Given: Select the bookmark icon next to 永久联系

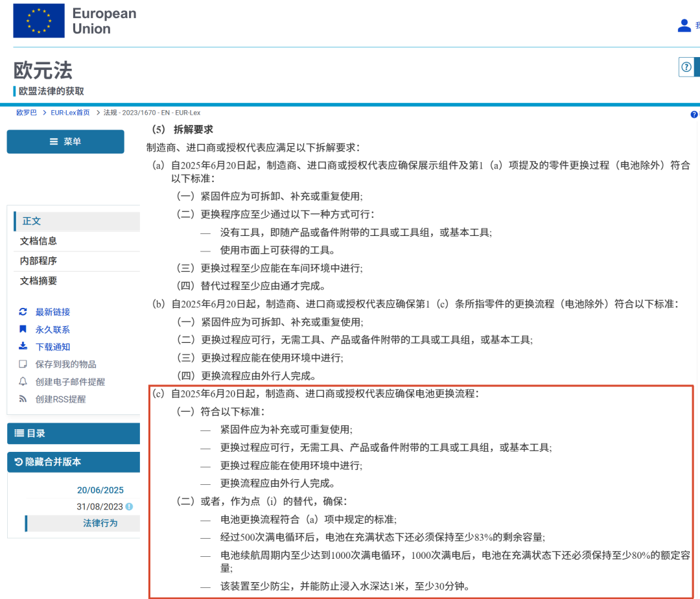Looking at the screenshot, I should tap(21, 329).
